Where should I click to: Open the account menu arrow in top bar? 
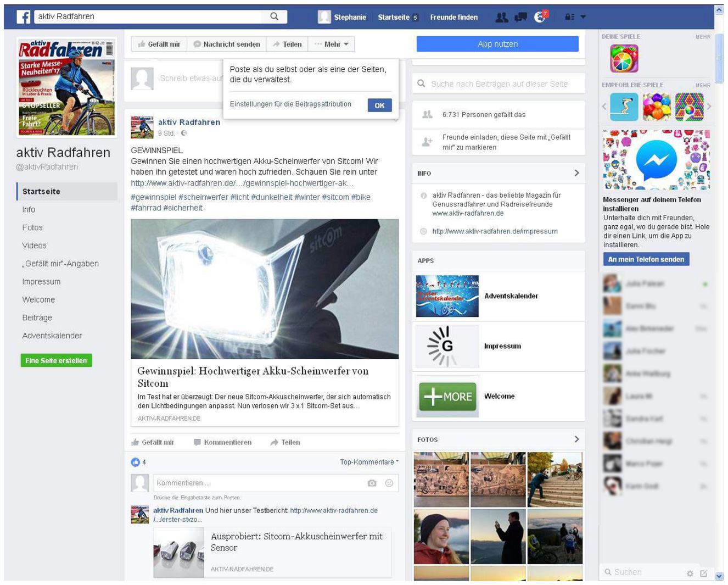583,17
